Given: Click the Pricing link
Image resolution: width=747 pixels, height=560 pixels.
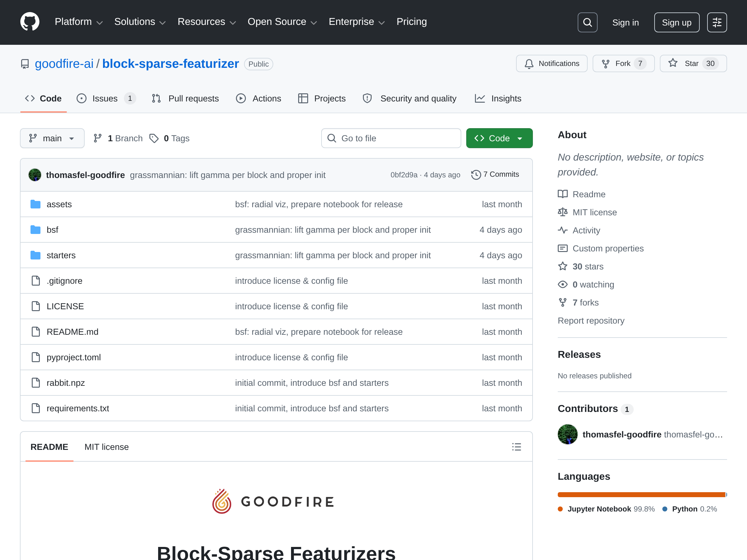Looking at the screenshot, I should click(411, 22).
